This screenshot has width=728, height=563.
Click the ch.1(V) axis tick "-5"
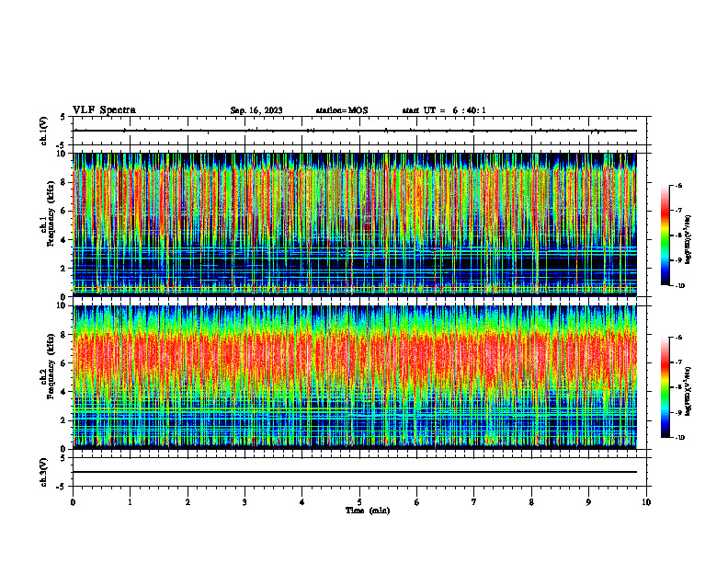point(62,146)
